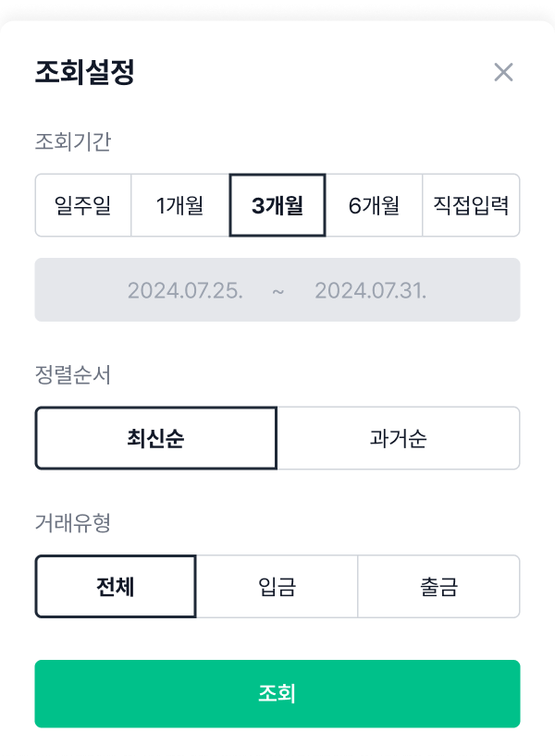Choose 직접입력 to enter custom dates
The image size is (555, 756).
[x=471, y=205]
